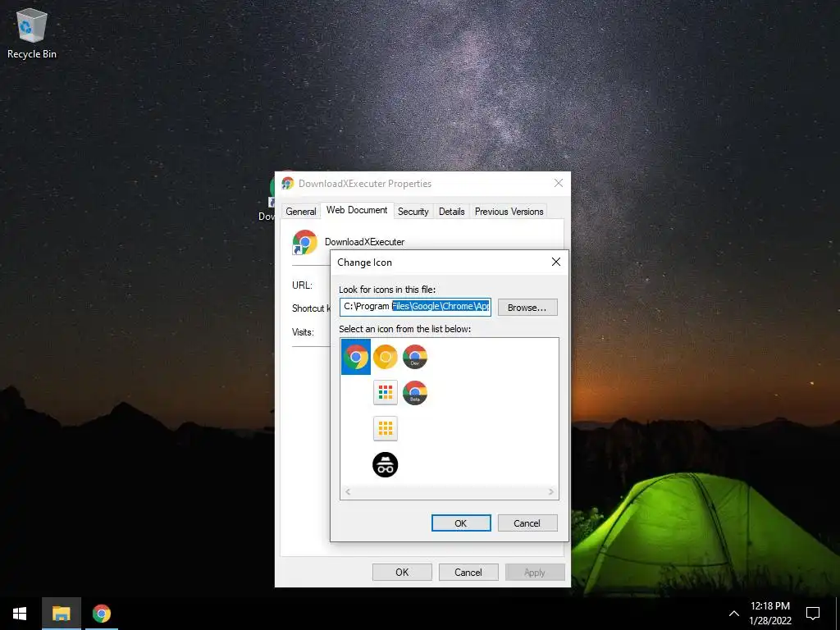
Task: Click the DownloadXExecuter name field
Action: tap(365, 242)
